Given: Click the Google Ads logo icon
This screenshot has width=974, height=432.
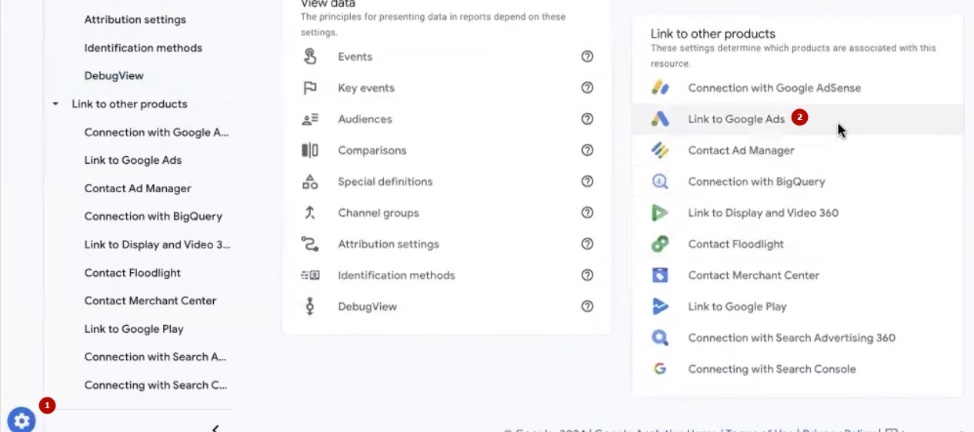Looking at the screenshot, I should tap(660, 119).
